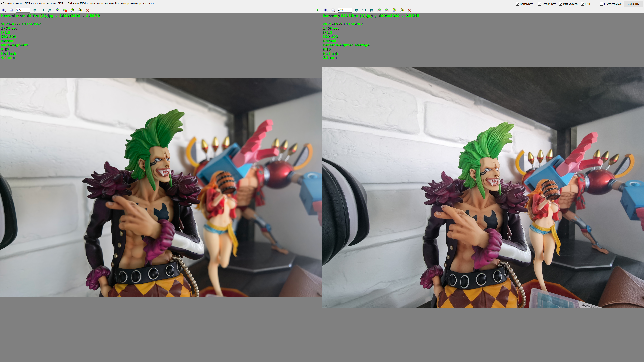The height and width of the screenshot is (362, 644).
Task: Zoom out of the Huawei image
Action: pos(11,10)
